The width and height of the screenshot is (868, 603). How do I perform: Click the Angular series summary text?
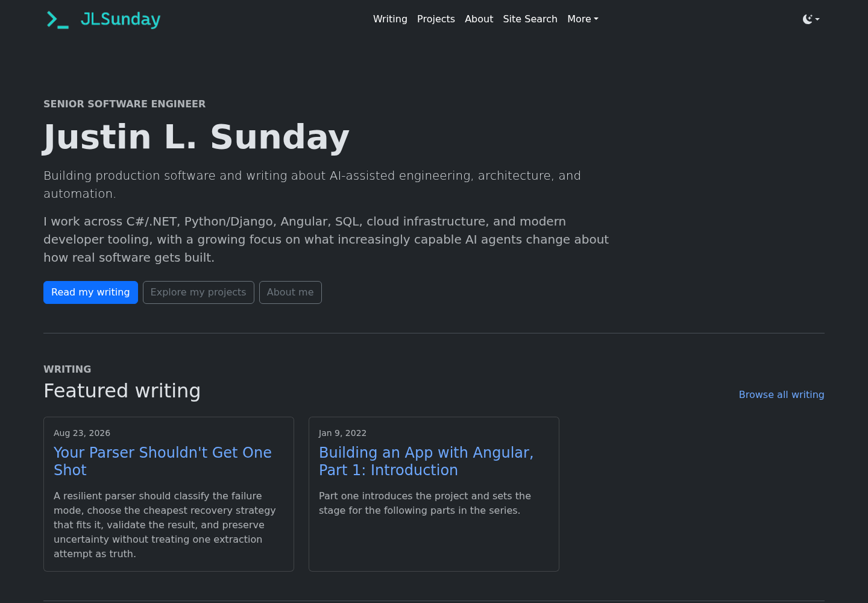(x=425, y=503)
